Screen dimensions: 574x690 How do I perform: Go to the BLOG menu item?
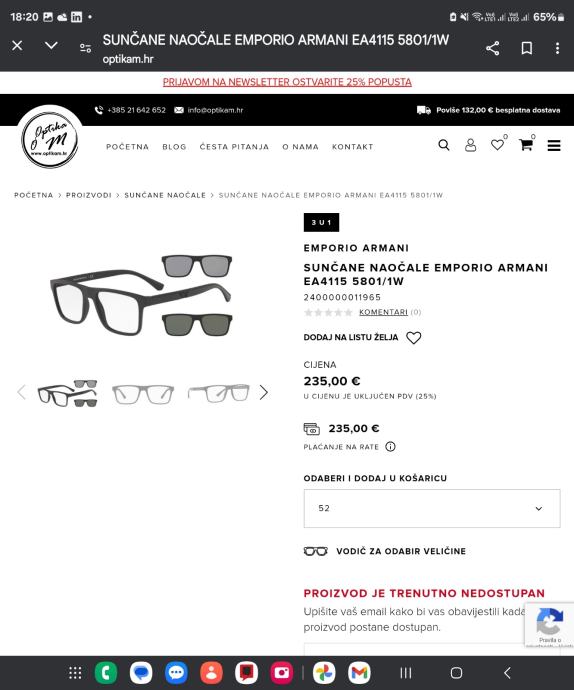[x=174, y=147]
